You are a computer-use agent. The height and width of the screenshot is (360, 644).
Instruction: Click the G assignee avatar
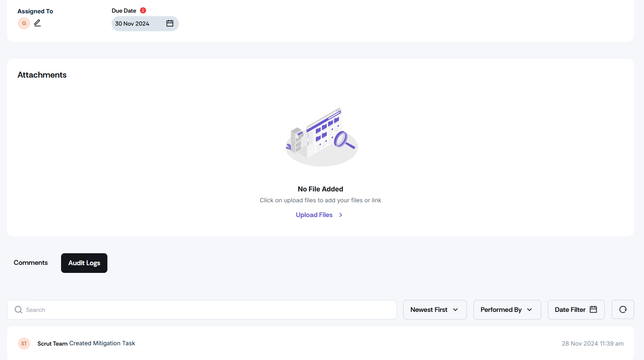(x=24, y=24)
